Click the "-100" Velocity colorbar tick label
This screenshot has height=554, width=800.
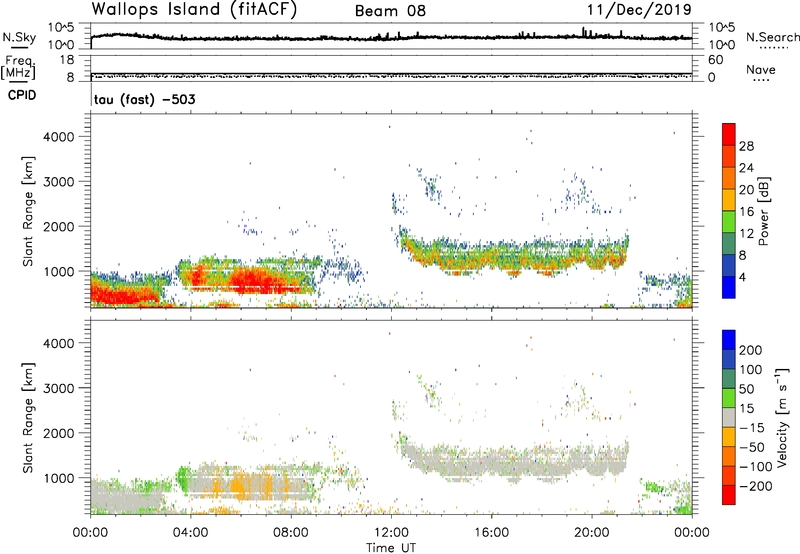click(756, 466)
